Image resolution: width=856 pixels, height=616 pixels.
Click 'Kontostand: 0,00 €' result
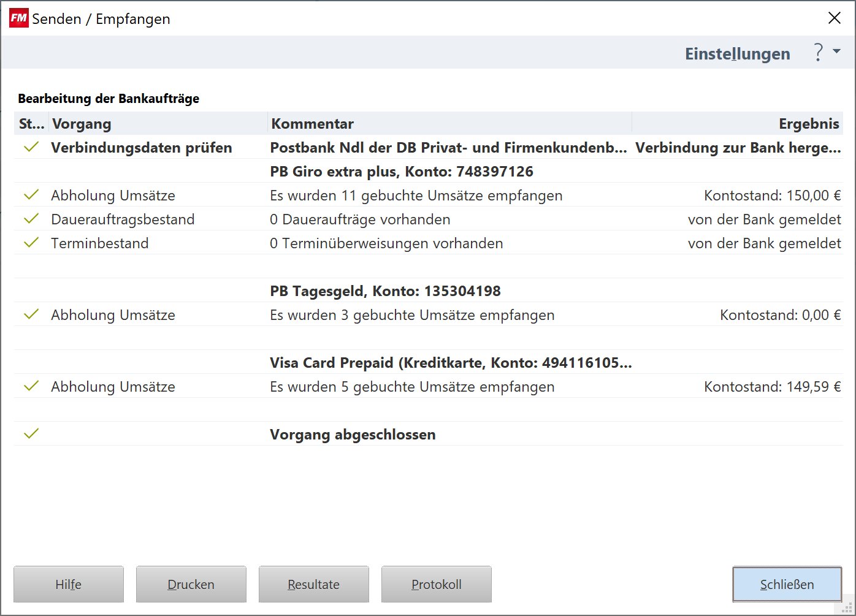click(781, 315)
